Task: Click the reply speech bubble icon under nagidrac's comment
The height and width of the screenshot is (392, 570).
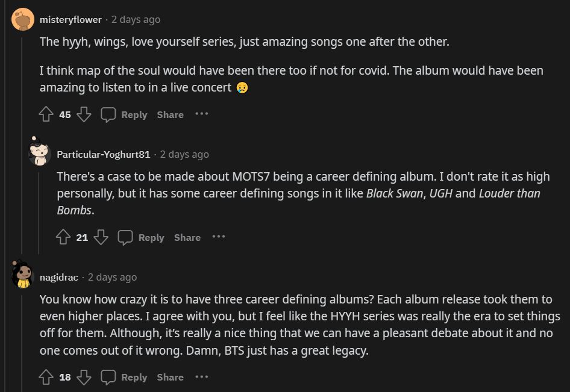Action: pos(108,377)
